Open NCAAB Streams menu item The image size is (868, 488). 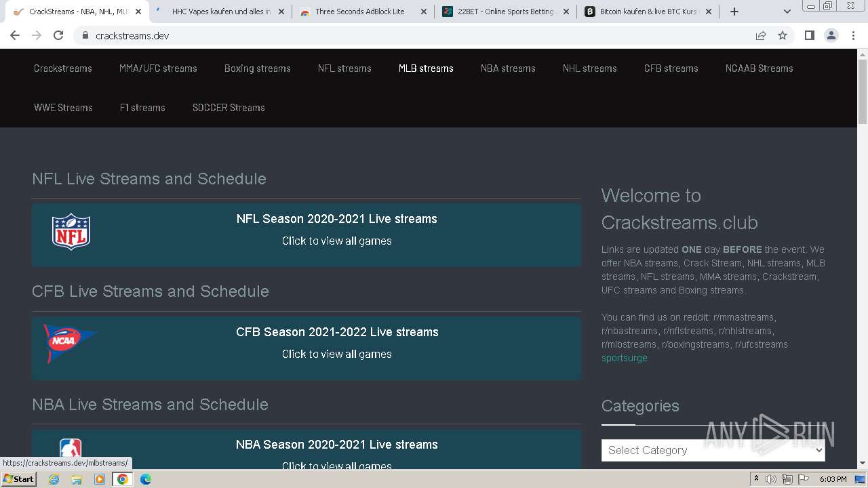(x=759, y=68)
